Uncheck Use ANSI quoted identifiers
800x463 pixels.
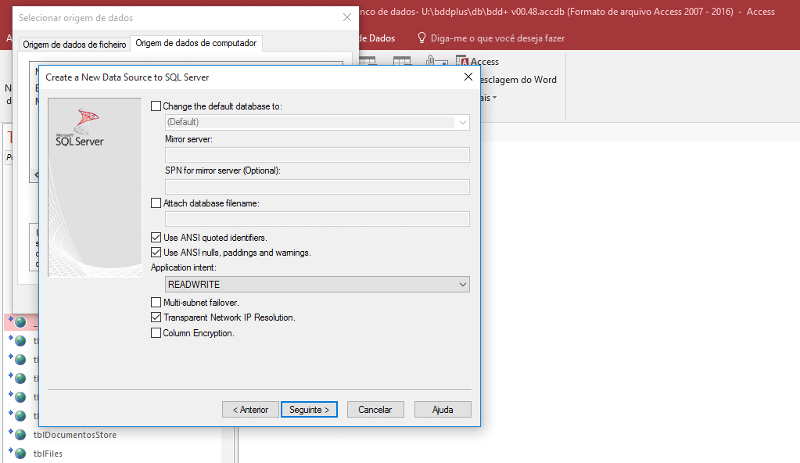(x=156, y=237)
